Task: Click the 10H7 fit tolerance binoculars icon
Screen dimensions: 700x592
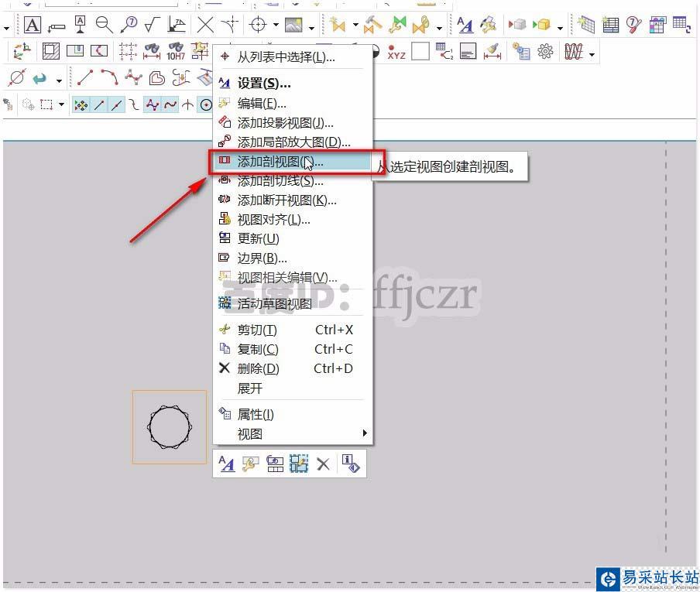Action: coord(176,51)
